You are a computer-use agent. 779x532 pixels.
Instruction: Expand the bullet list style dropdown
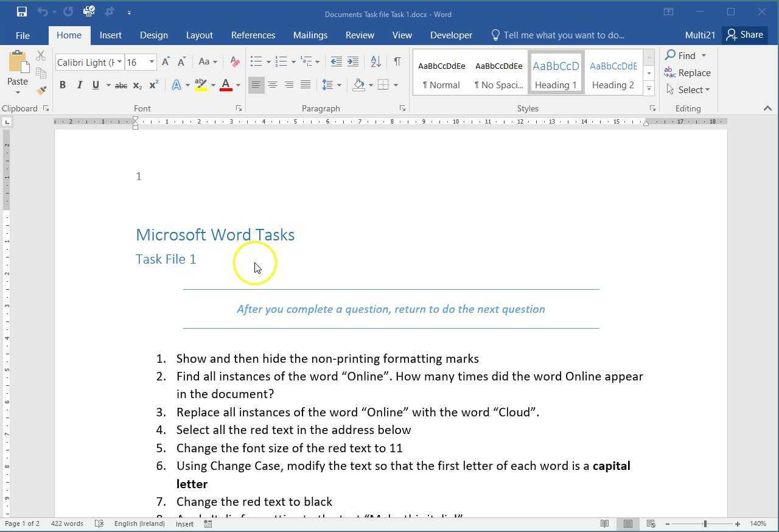[x=268, y=62]
